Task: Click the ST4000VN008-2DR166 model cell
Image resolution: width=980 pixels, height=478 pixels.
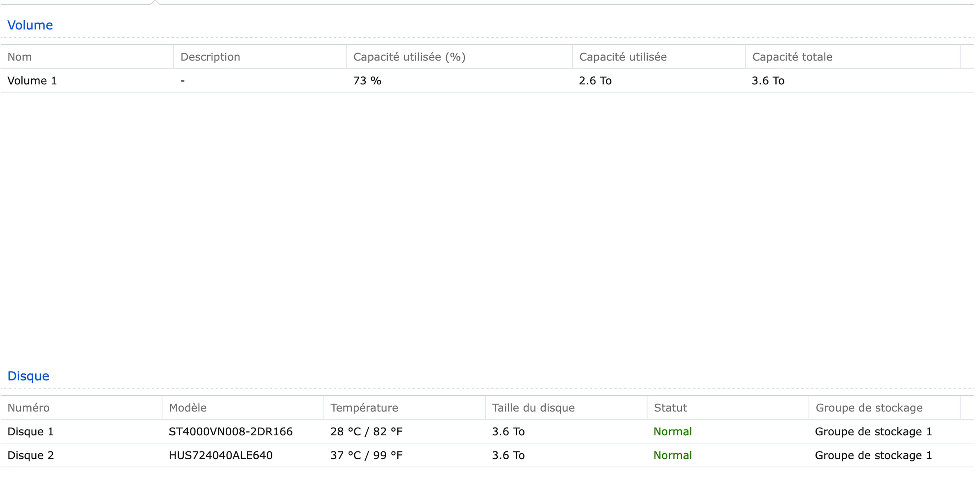Action: 231,432
